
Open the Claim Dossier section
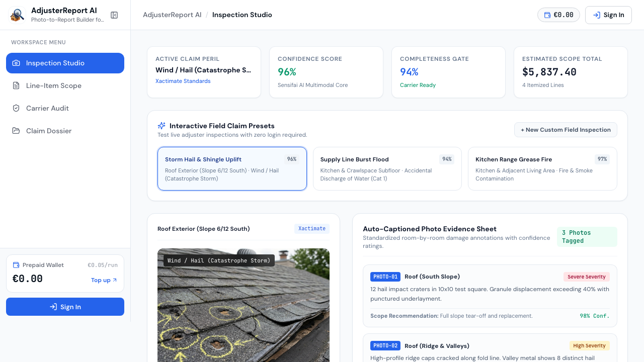(65, 131)
